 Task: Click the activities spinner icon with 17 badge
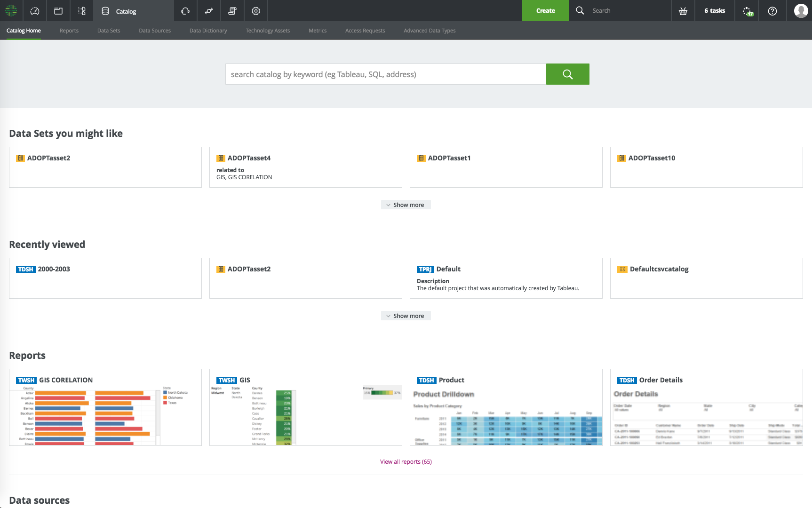click(748, 11)
